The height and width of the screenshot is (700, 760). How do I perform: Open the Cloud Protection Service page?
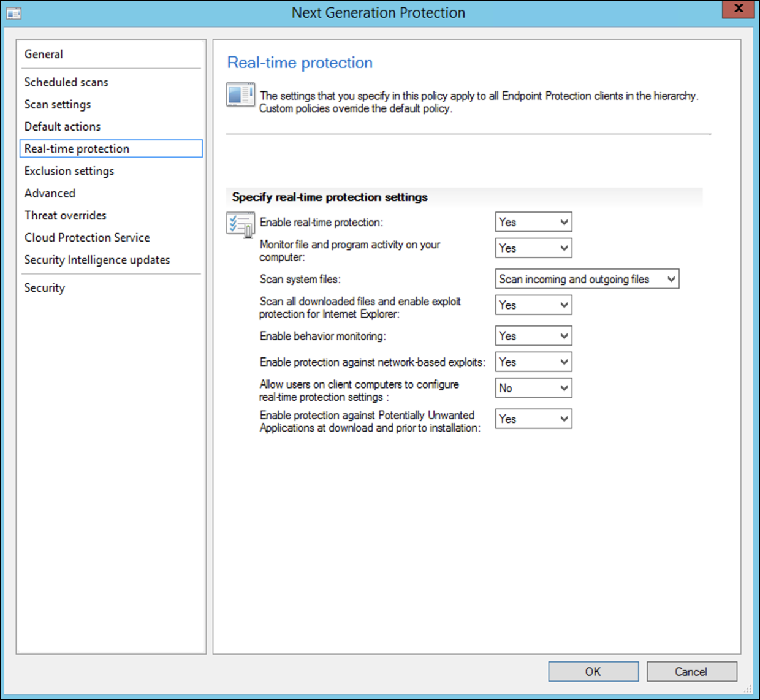pyautogui.click(x=87, y=238)
